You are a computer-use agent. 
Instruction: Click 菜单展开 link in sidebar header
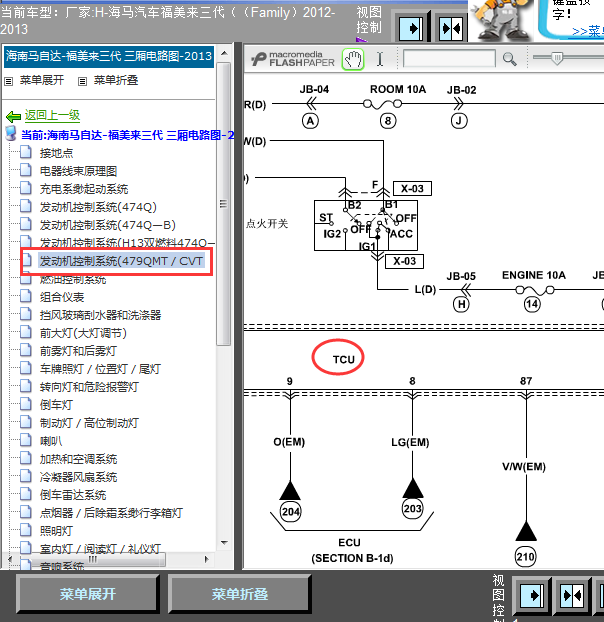pyautogui.click(x=42, y=81)
